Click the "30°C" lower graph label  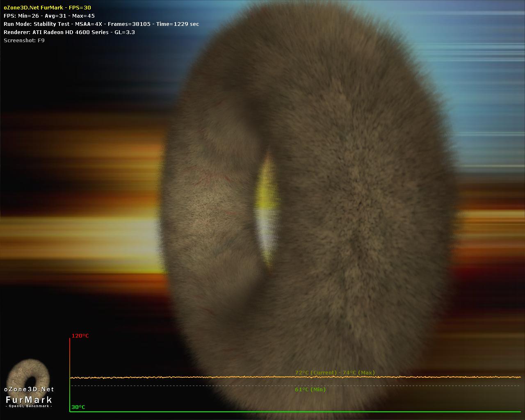tap(78, 407)
